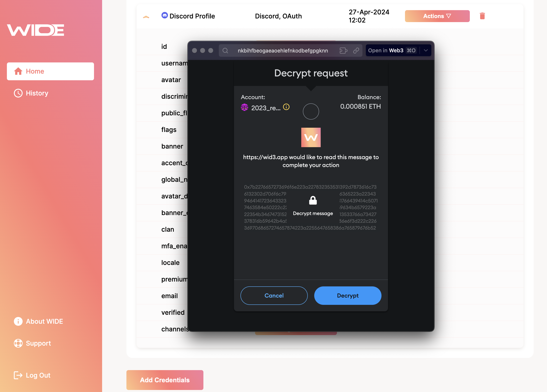Click Open in Web3 button
Screen dimensions: 547x392
coord(392,50)
